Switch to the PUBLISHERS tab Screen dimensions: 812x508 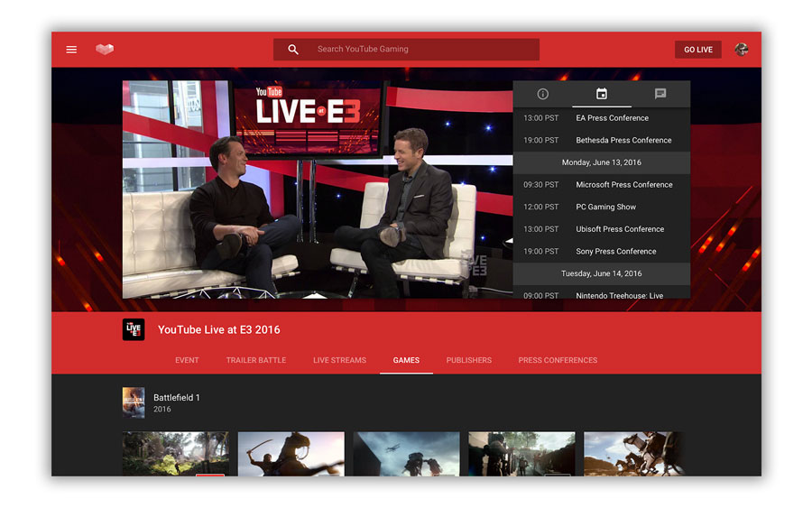(469, 360)
